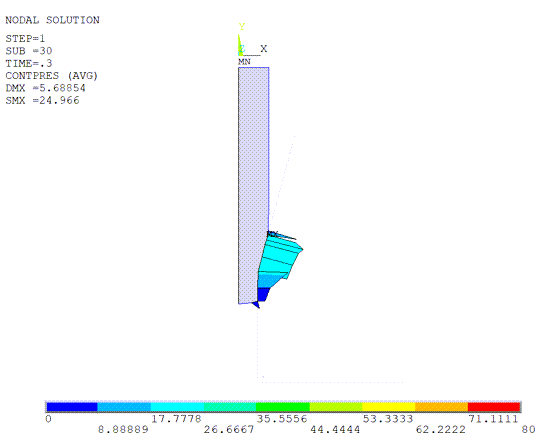Image resolution: width=540 pixels, height=440 pixels.
Task: Click the TIME=.3 label
Action: [x=29, y=63]
